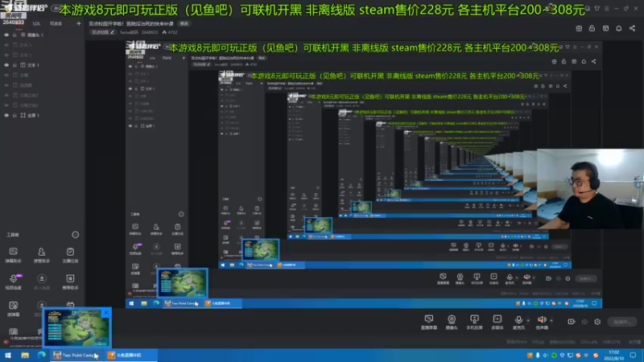Open 读弹幕 read-danmaku tool
Screen dimensions: 644x362
pos(13,309)
